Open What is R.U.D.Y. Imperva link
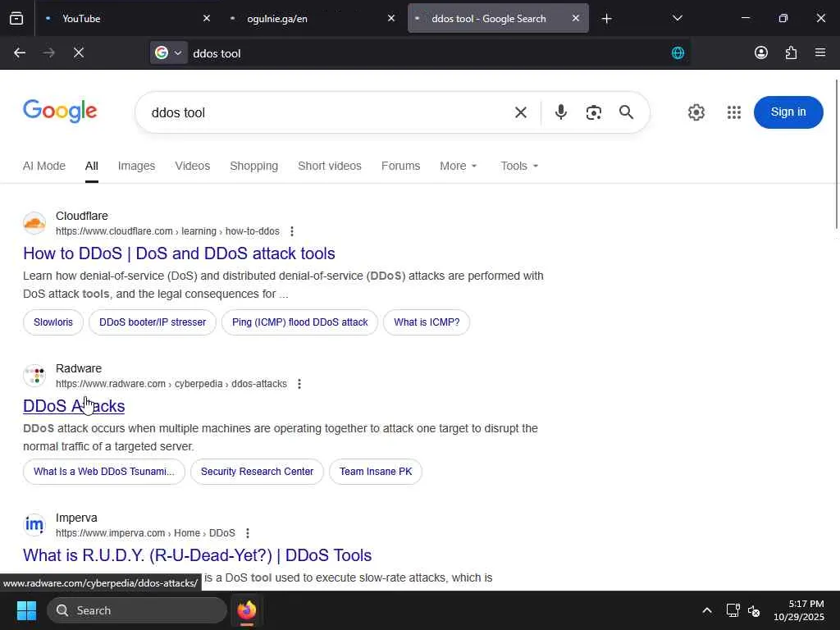 pyautogui.click(x=197, y=555)
